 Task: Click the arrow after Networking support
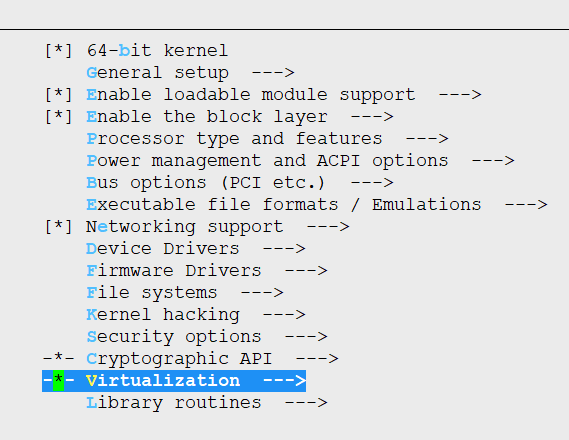click(328, 227)
